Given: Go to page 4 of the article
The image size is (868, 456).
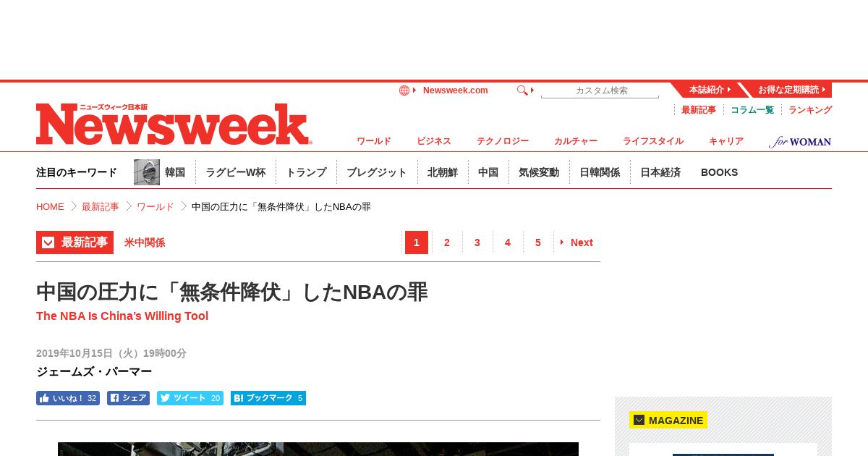Looking at the screenshot, I should [508, 242].
